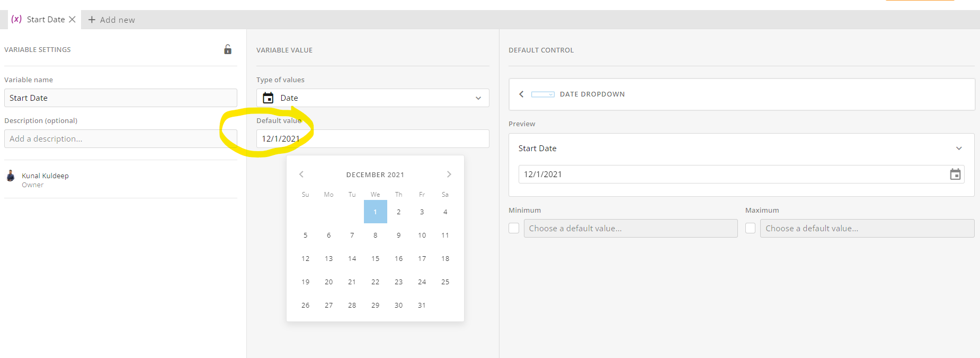Enable the Minimum value checkbox
This screenshot has height=358, width=980.
(513, 228)
